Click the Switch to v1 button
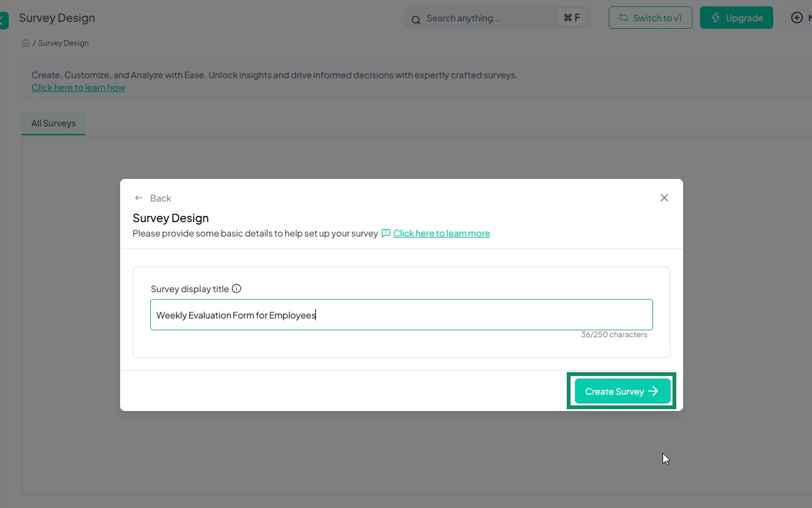Image resolution: width=812 pixels, height=508 pixels. point(650,18)
